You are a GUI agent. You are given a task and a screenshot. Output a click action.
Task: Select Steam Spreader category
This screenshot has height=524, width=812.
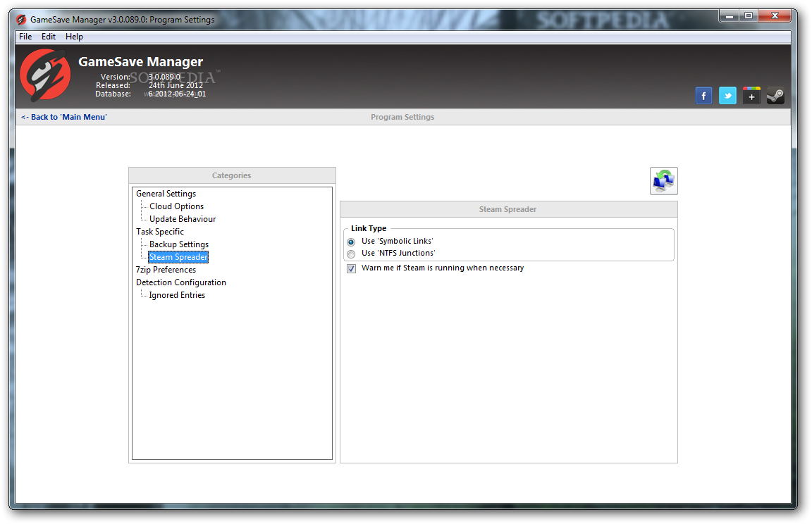tap(178, 257)
